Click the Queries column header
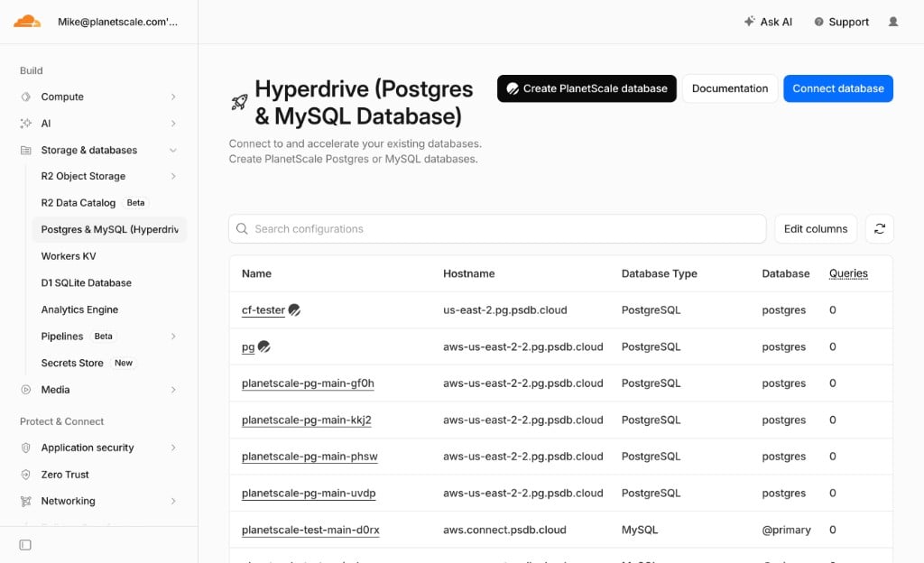The height and width of the screenshot is (563, 924). (848, 273)
